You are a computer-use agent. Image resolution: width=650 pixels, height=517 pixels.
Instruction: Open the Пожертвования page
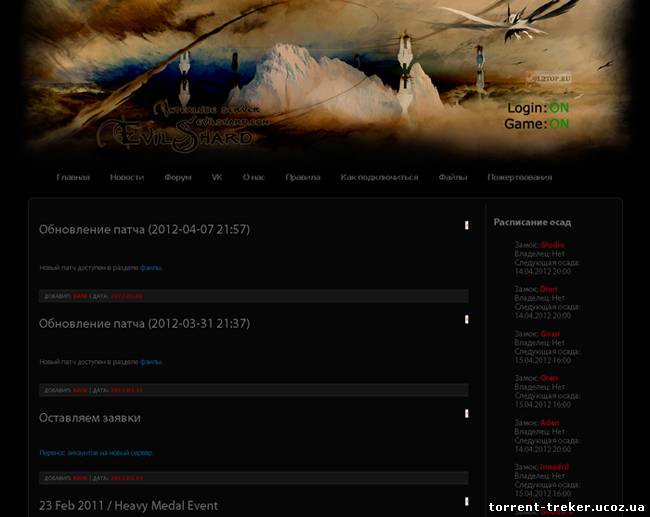click(x=519, y=177)
